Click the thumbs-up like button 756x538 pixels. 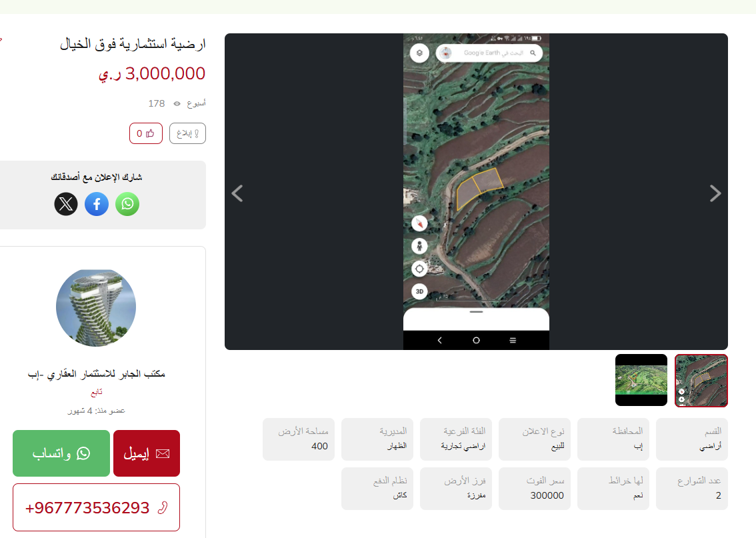coord(145,133)
